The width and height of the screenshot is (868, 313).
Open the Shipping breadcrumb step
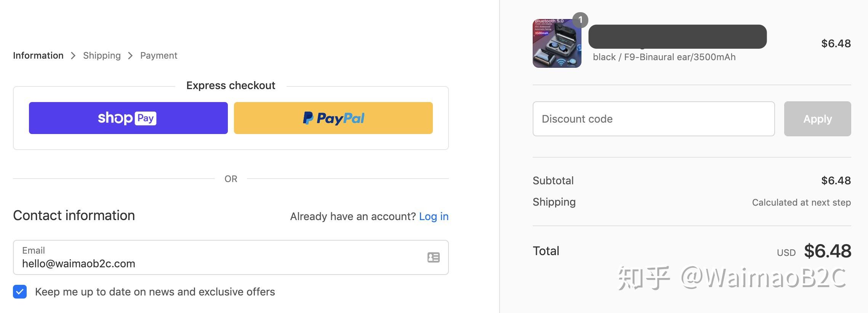point(102,56)
